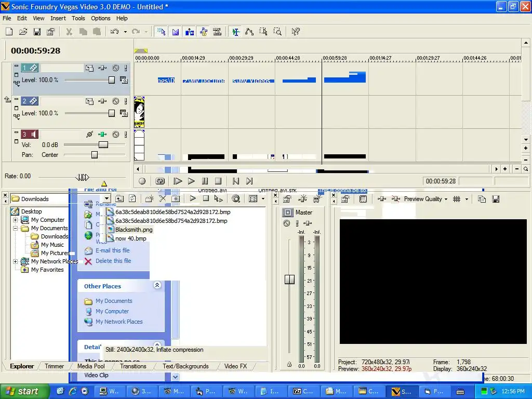This screenshot has width=532, height=399.
Task: Switch to the Trimmer tab
Action: pos(54,366)
